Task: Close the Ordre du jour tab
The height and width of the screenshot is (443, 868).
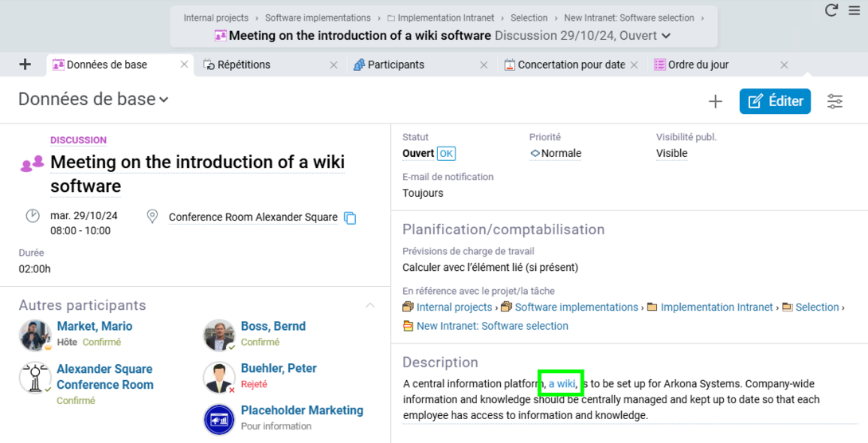Action: pyautogui.click(x=784, y=65)
